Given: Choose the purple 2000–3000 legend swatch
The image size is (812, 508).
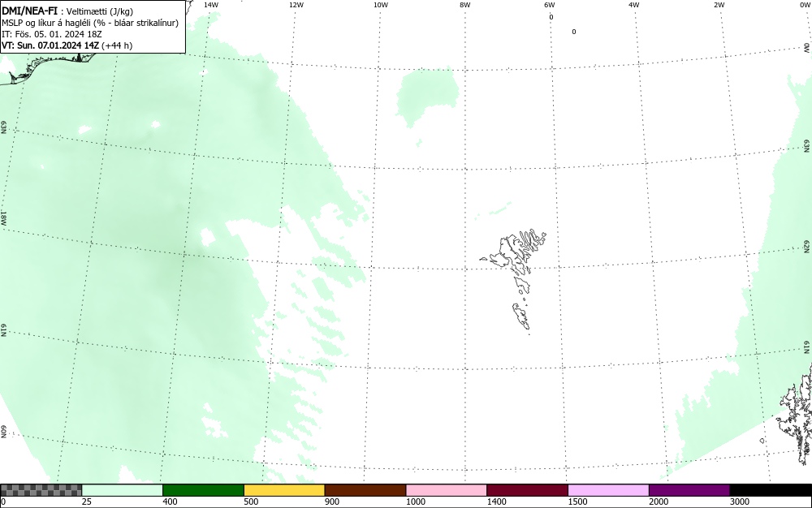Looking at the screenshot, I should click(689, 490).
